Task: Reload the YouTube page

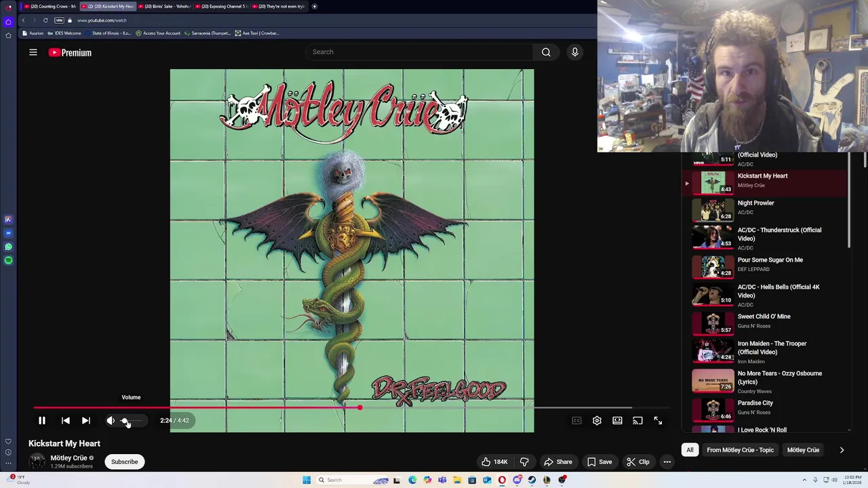Action: (x=45, y=20)
